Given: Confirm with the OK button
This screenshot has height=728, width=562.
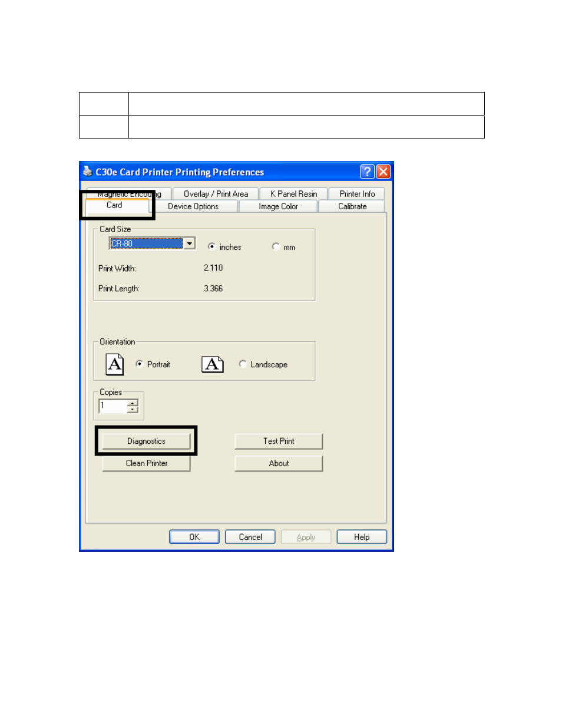Looking at the screenshot, I should 194,537.
